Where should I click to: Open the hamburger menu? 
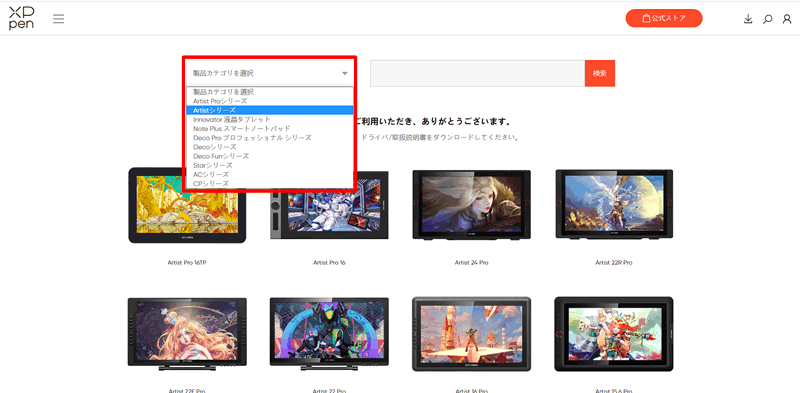tap(59, 19)
